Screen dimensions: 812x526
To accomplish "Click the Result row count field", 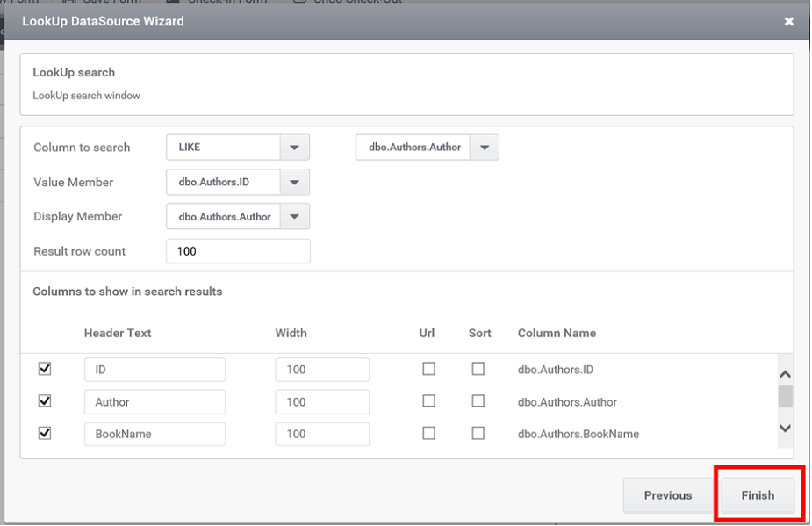I will coord(238,251).
